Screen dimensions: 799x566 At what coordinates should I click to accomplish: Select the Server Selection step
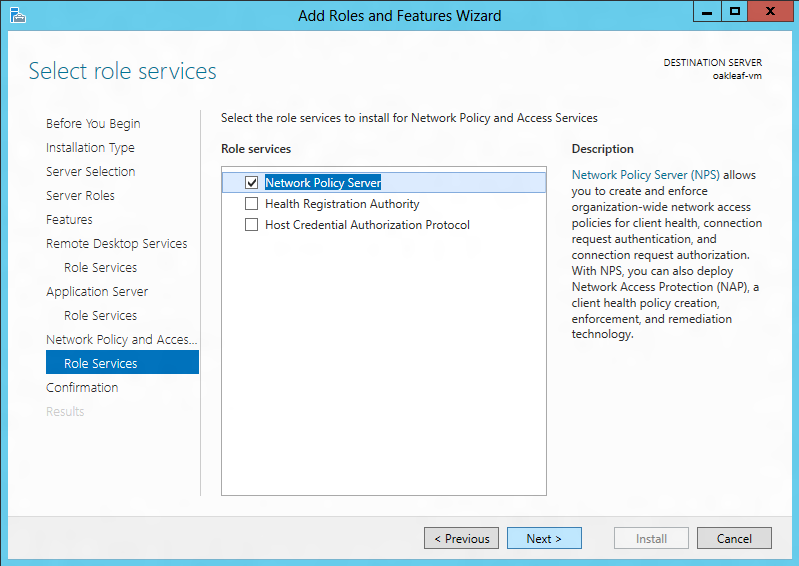pyautogui.click(x=91, y=172)
